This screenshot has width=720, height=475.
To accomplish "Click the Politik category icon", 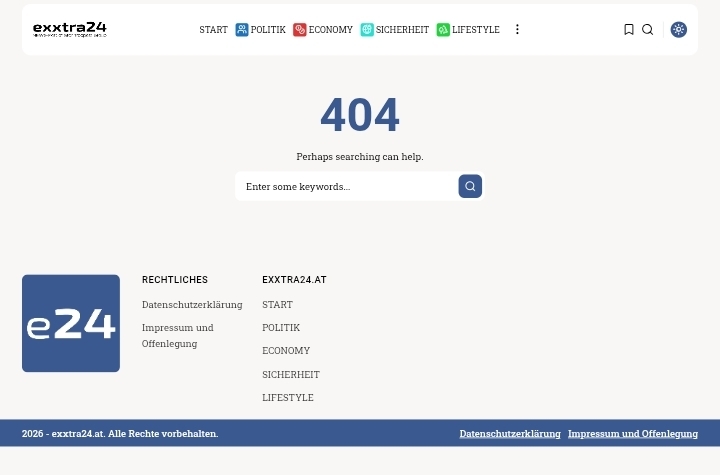I will pos(241,30).
